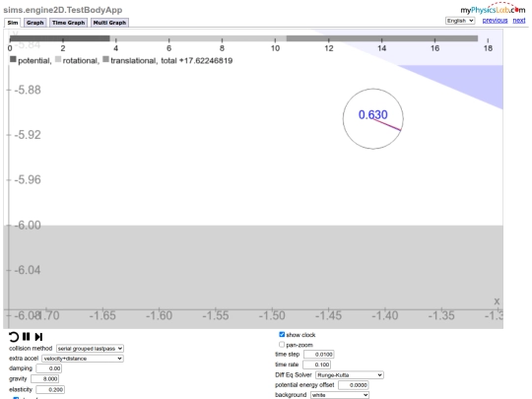
Task: Click the sims.engine2D.TestBodyApp title
Action: [63, 10]
